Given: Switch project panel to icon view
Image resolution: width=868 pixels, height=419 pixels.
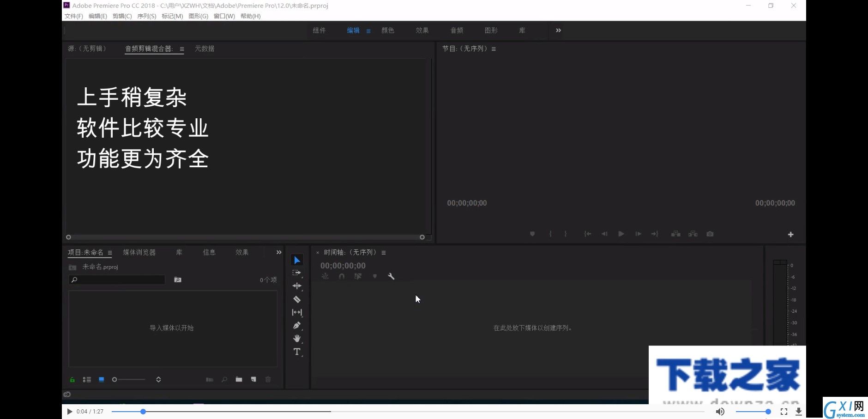Looking at the screenshot, I should click(102, 380).
